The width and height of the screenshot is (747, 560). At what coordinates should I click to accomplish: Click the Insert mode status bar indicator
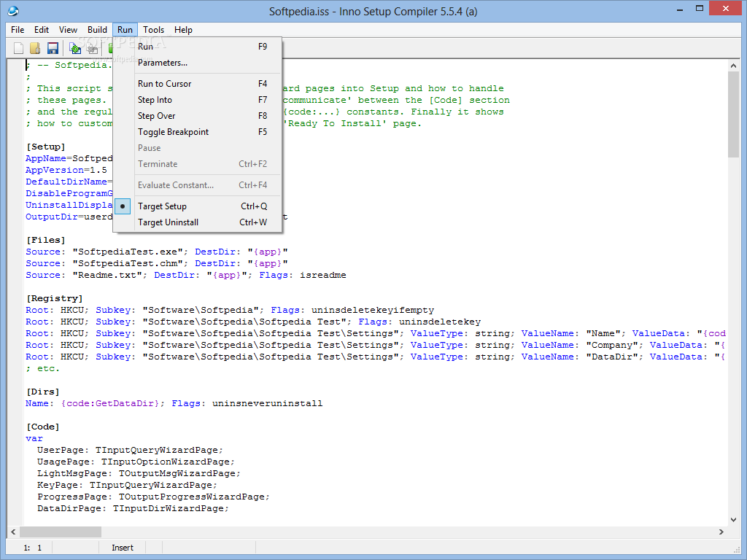[123, 548]
